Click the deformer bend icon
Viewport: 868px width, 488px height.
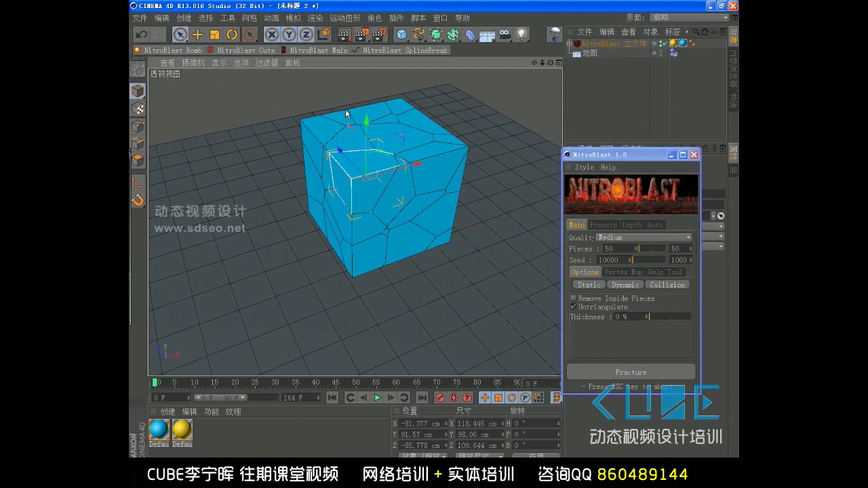(470, 35)
